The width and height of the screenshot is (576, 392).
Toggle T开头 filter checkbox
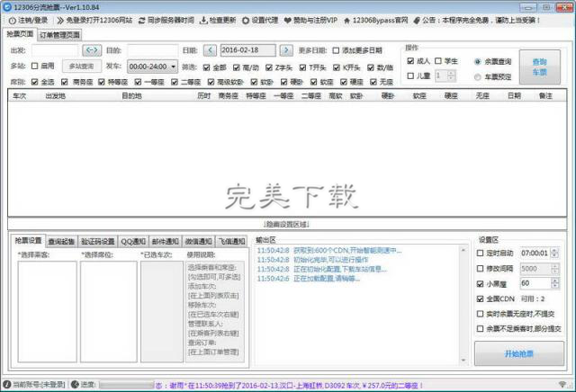[x=302, y=67]
